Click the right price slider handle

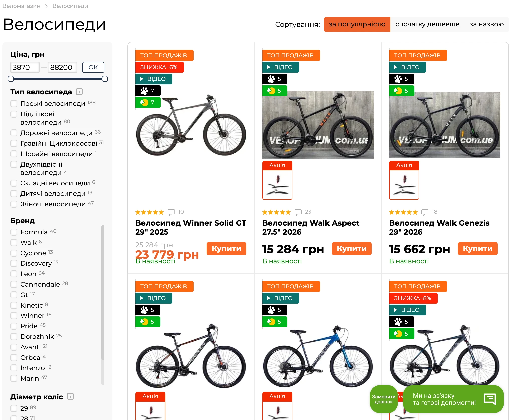[105, 79]
